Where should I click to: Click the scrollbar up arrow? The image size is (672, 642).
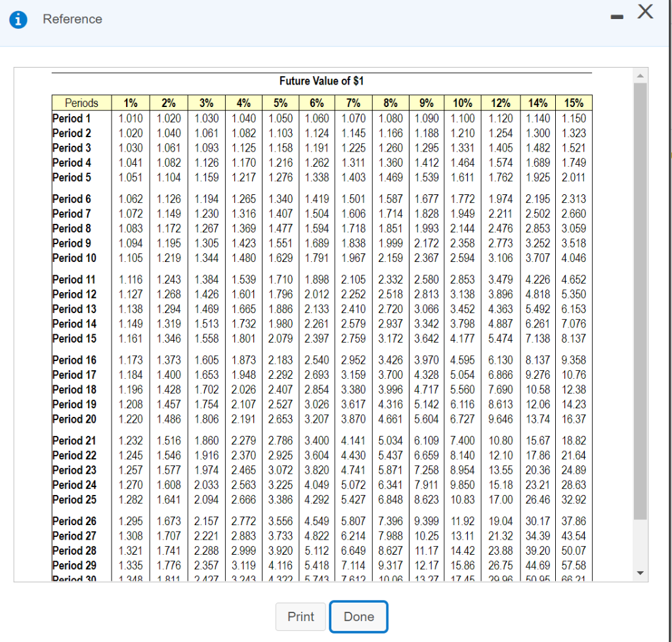point(640,76)
